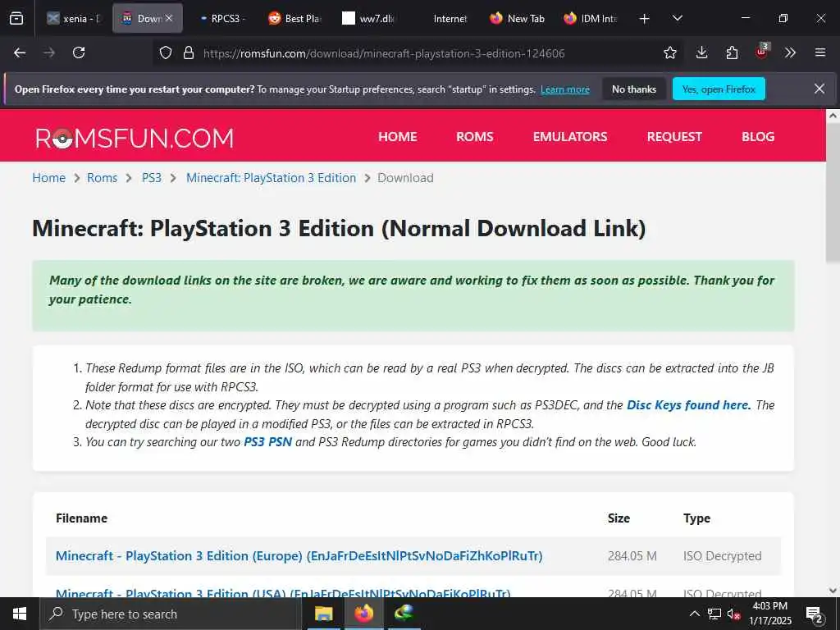Click the 284.05 M size of Europe file
Viewport: 840px width, 630px height.
point(632,556)
